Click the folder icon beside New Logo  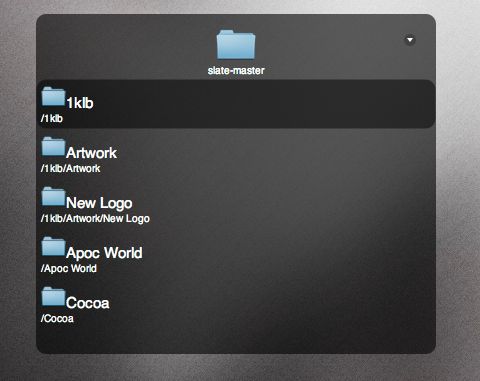click(x=53, y=196)
